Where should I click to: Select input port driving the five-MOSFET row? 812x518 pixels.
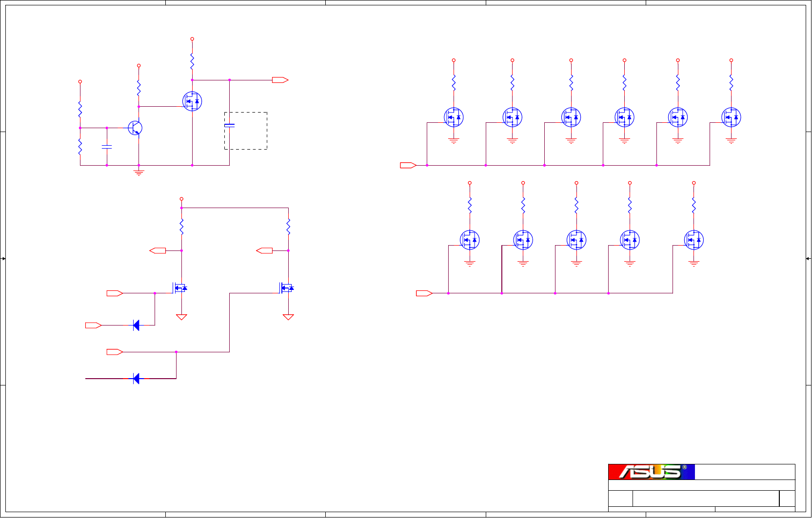[424, 293]
